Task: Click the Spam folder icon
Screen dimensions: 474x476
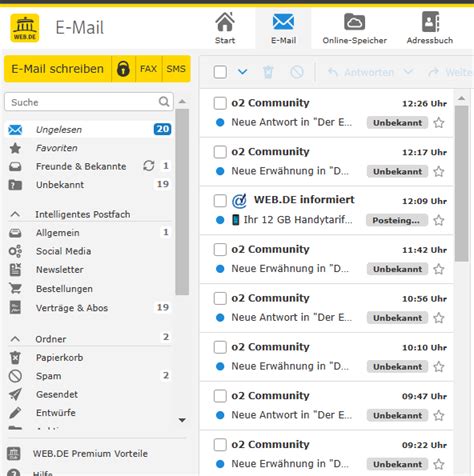Action: point(15,376)
